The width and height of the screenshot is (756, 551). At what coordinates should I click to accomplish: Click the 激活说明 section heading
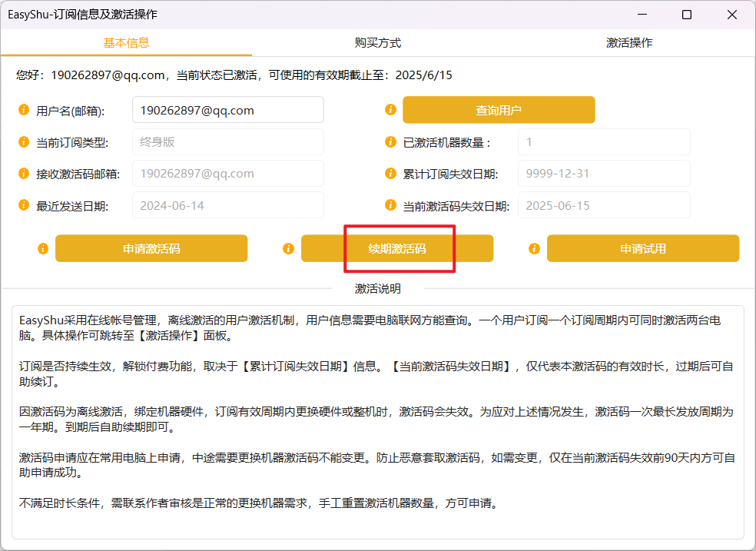(378, 288)
